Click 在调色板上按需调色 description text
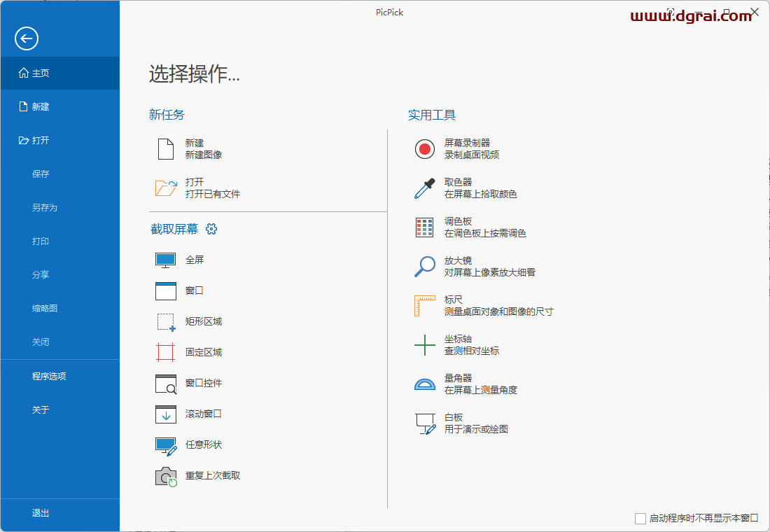The image size is (770, 532). pos(484,233)
